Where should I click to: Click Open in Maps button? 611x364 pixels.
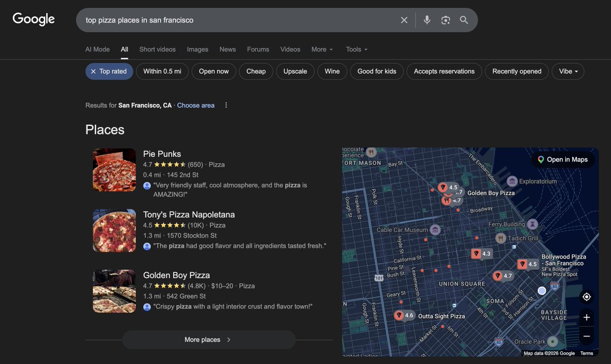(x=563, y=159)
